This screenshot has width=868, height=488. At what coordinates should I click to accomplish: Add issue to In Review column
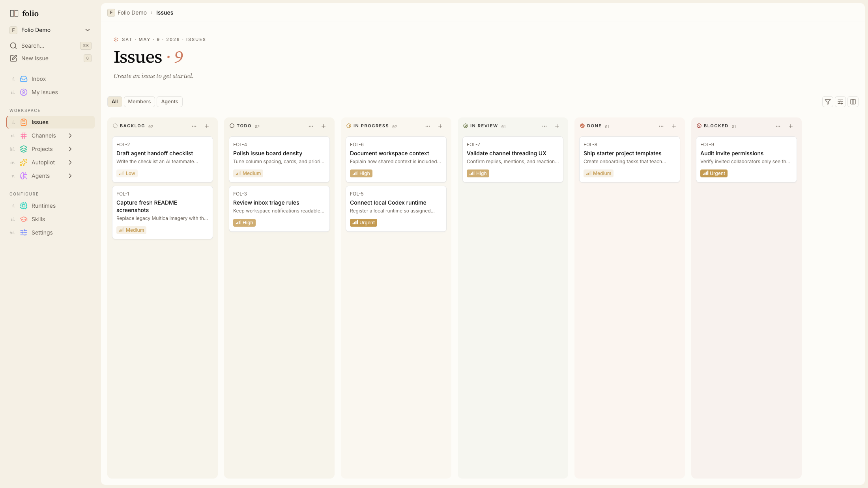[557, 126]
